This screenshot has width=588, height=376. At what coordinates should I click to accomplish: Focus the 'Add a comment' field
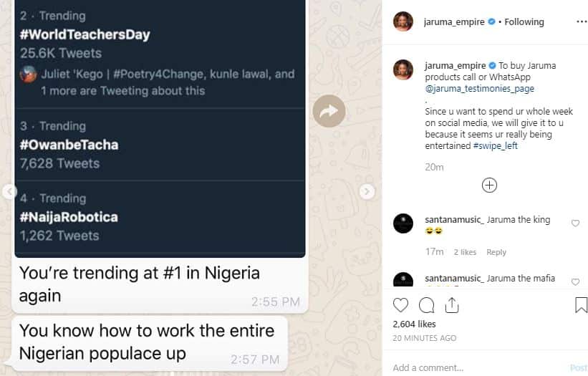pyautogui.click(x=473, y=367)
